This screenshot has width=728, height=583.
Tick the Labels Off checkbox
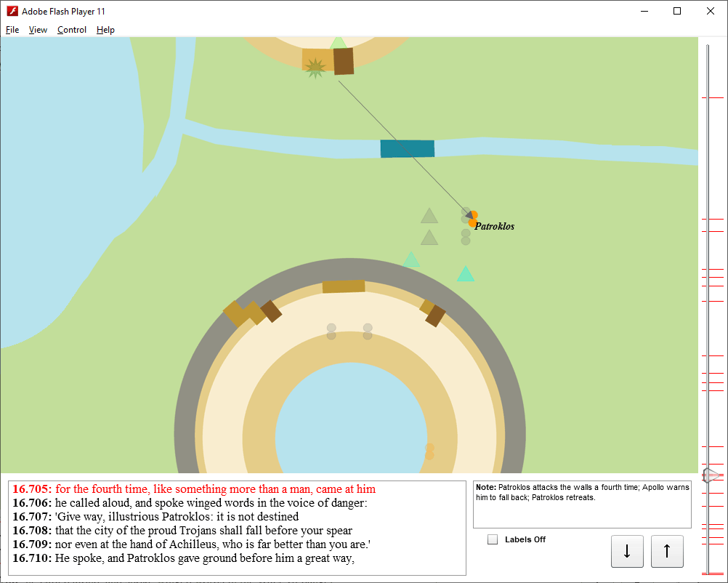[493, 539]
